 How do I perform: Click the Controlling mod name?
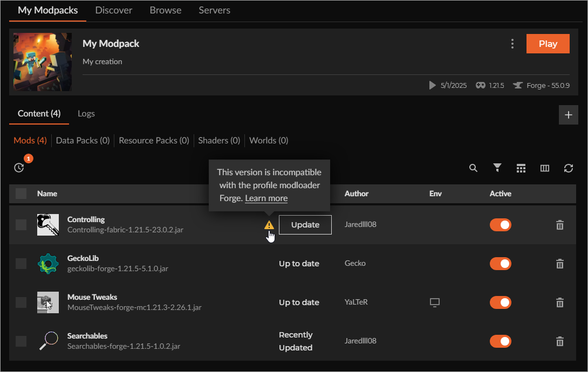tap(86, 219)
